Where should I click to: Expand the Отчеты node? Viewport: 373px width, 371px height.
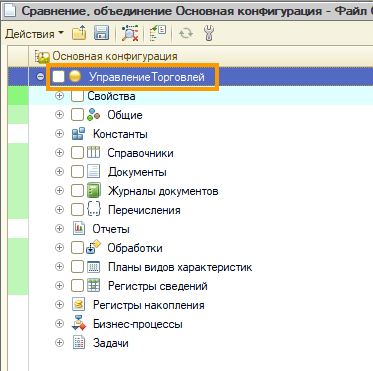click(x=59, y=228)
